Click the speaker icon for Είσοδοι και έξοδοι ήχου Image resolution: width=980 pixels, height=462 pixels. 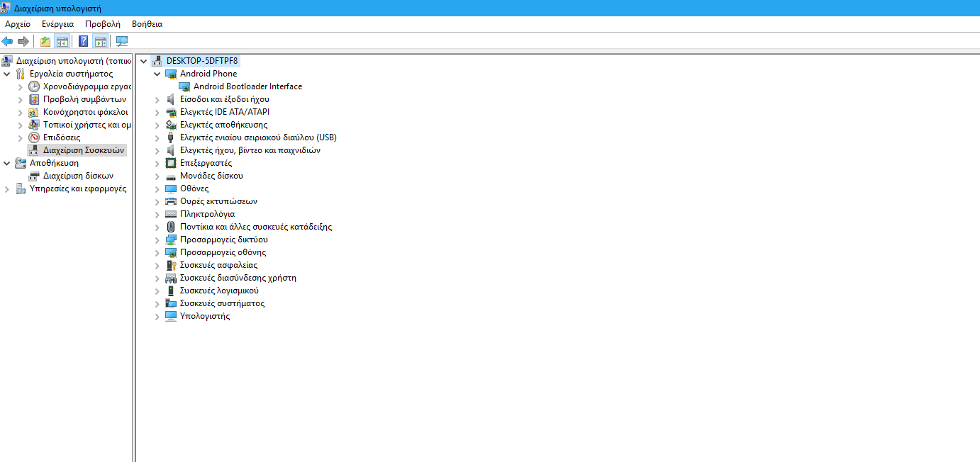pos(171,99)
